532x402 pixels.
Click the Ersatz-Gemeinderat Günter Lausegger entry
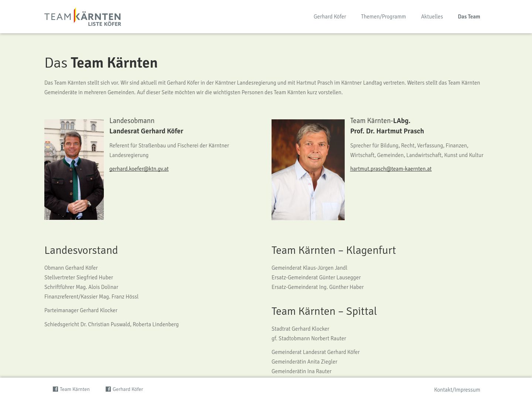316,277
